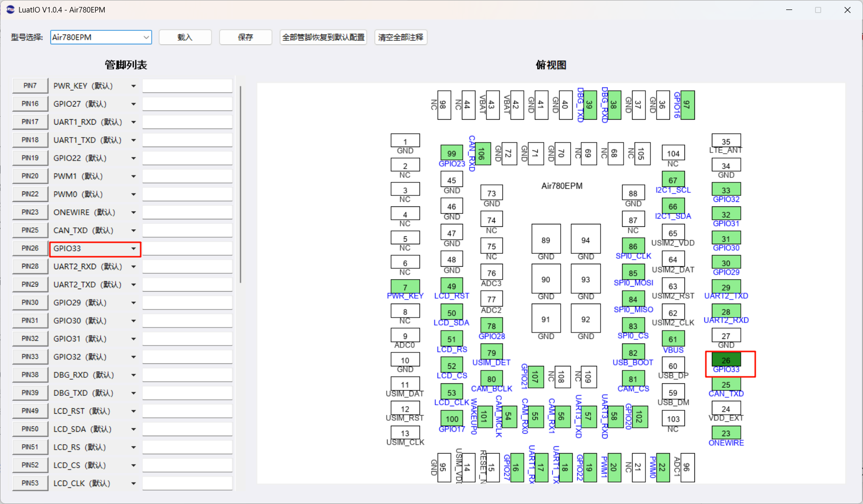Click the comment field for PIN7 PWR_KEY
The image size is (863, 504).
(188, 86)
